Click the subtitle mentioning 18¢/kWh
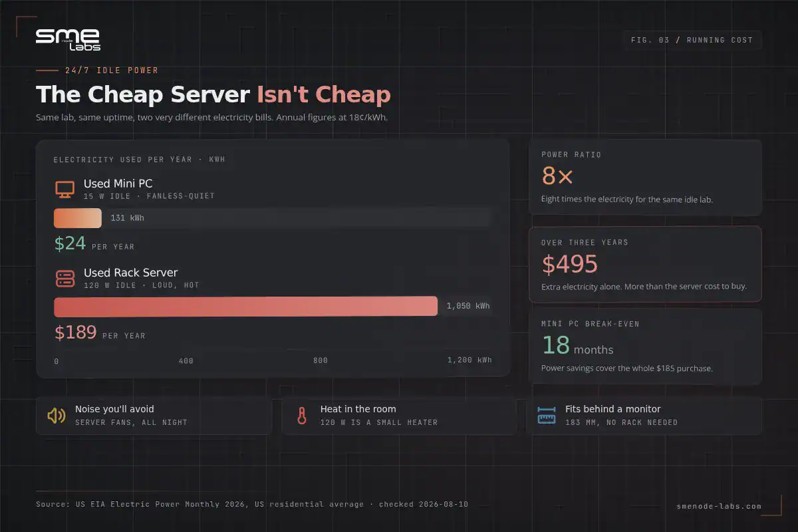Image resolution: width=798 pixels, height=532 pixels. pyautogui.click(x=211, y=118)
